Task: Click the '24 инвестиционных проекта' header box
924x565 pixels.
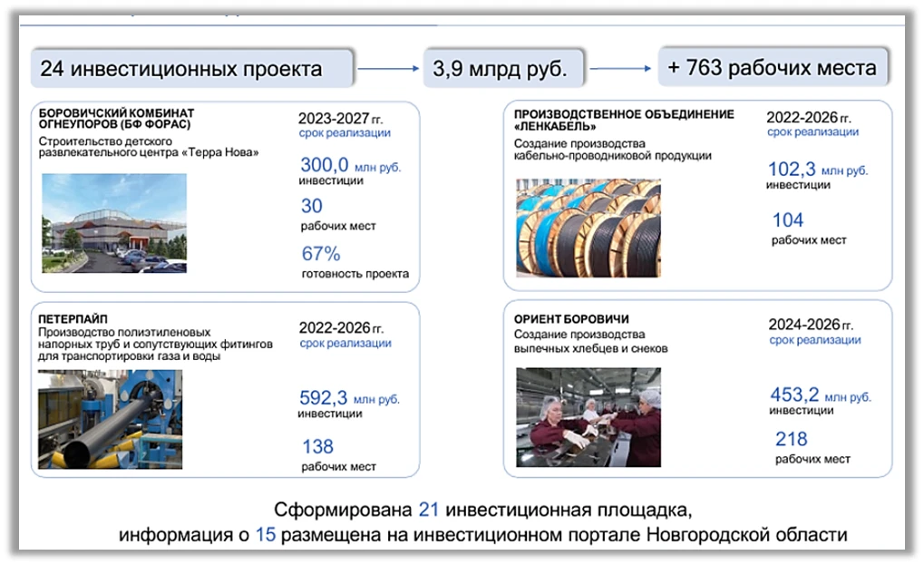Action: (x=192, y=68)
